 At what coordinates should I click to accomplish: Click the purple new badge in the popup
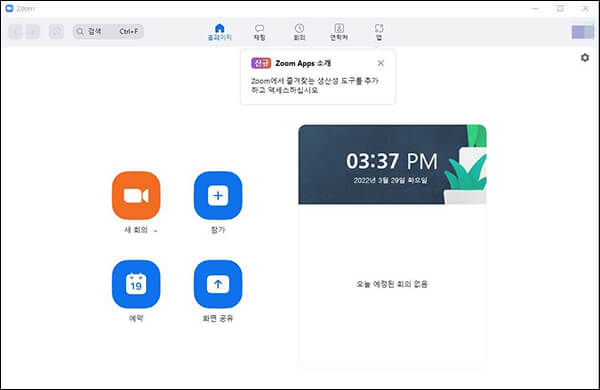coord(261,63)
